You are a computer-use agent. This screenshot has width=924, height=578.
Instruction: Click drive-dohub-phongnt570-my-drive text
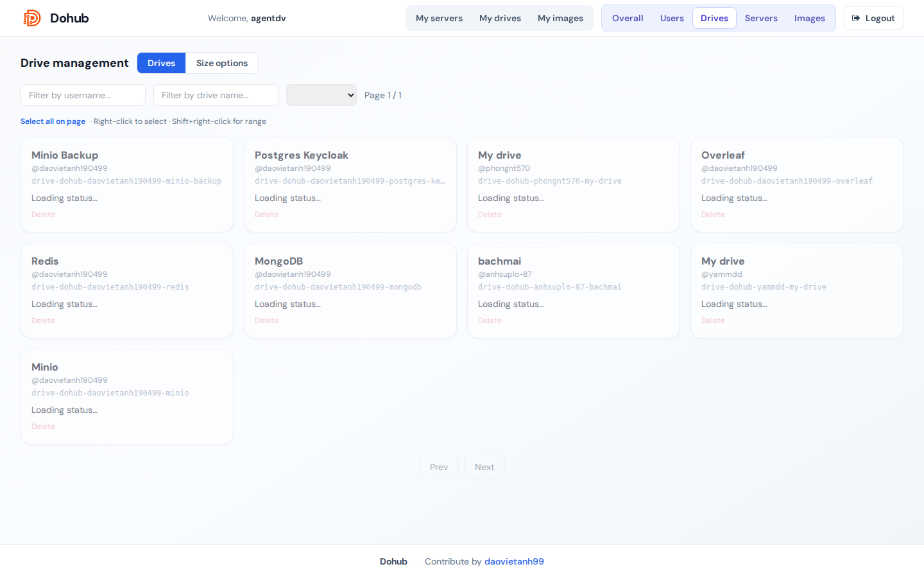[550, 181]
